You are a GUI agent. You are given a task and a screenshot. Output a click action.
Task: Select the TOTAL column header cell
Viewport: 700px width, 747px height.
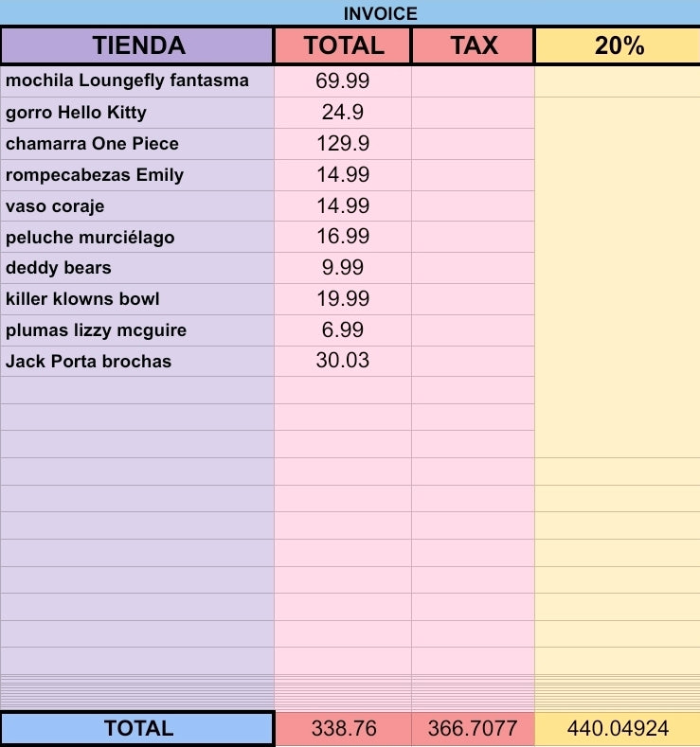(343, 45)
